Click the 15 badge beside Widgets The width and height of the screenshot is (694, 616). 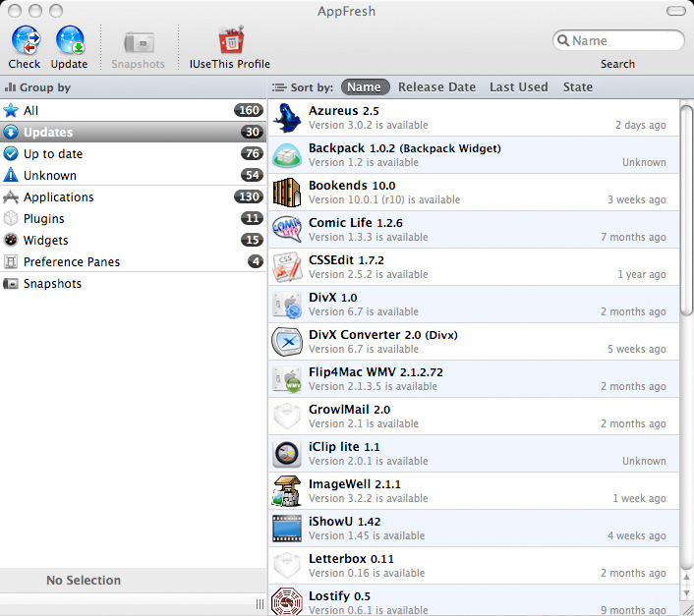[253, 240]
